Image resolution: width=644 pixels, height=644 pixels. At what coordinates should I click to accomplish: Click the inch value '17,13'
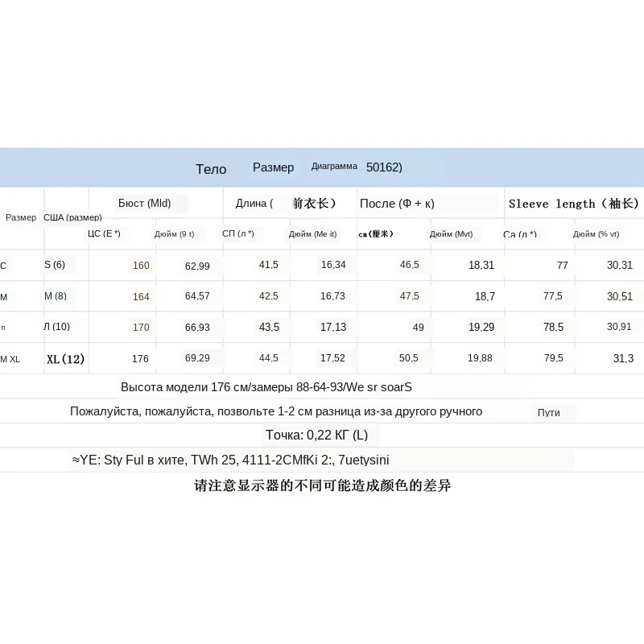(x=333, y=328)
